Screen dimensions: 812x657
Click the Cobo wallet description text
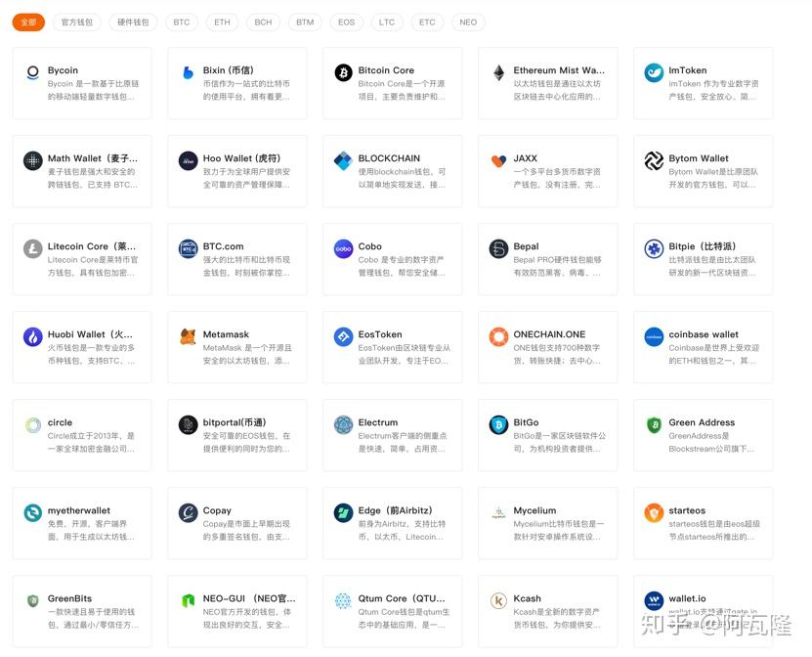(402, 266)
